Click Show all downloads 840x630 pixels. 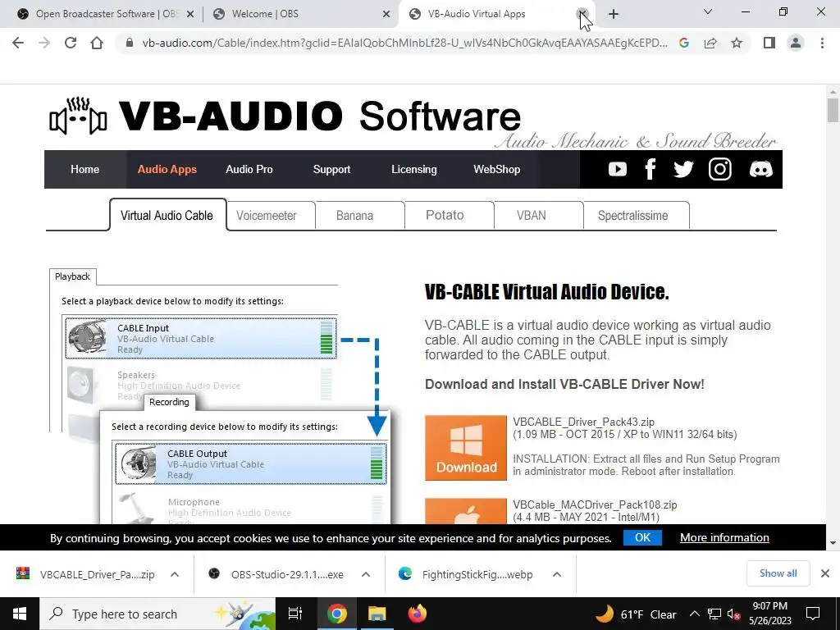pos(778,573)
